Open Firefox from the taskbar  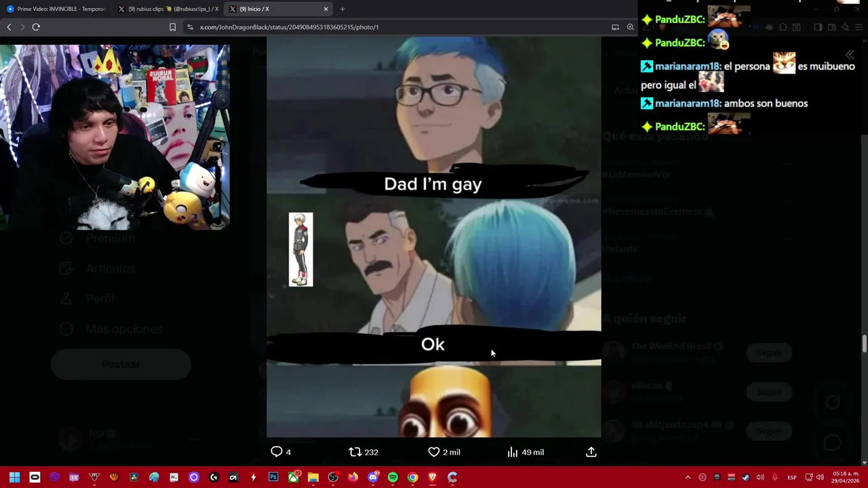tap(353, 477)
